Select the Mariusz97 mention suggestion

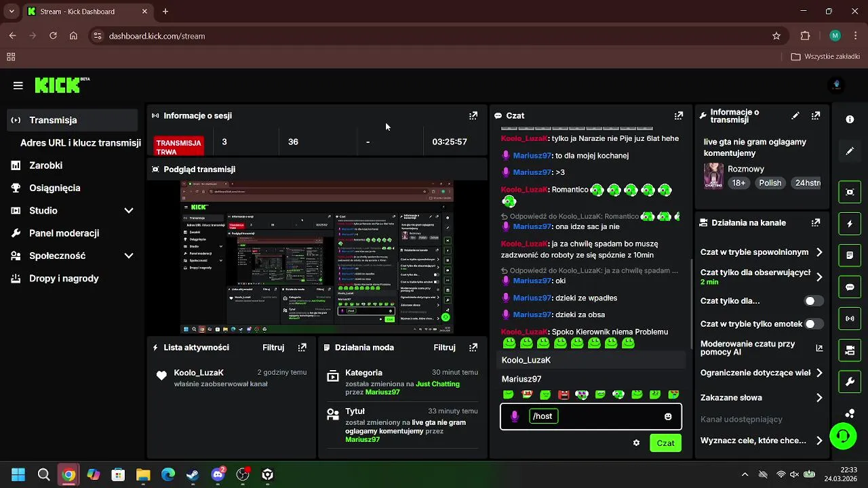tap(591, 380)
